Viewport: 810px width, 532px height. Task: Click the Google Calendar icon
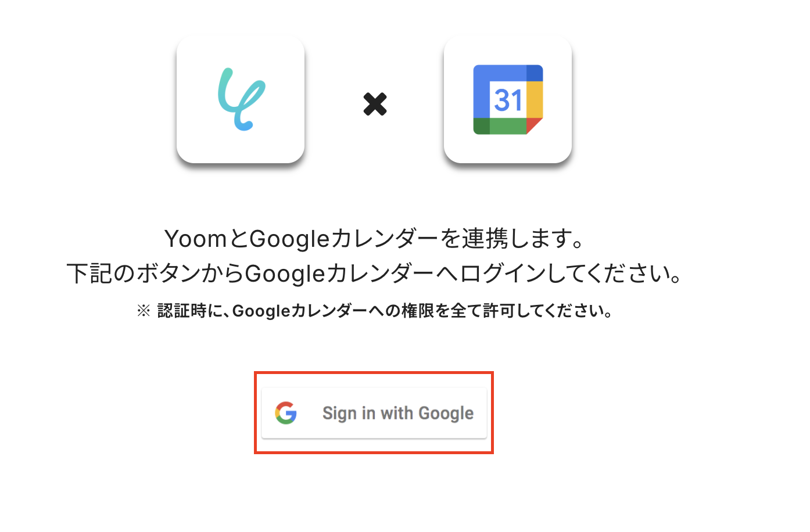click(508, 99)
